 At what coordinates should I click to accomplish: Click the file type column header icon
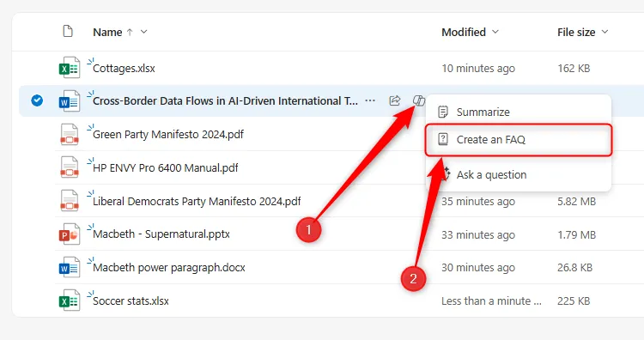pyautogui.click(x=68, y=31)
